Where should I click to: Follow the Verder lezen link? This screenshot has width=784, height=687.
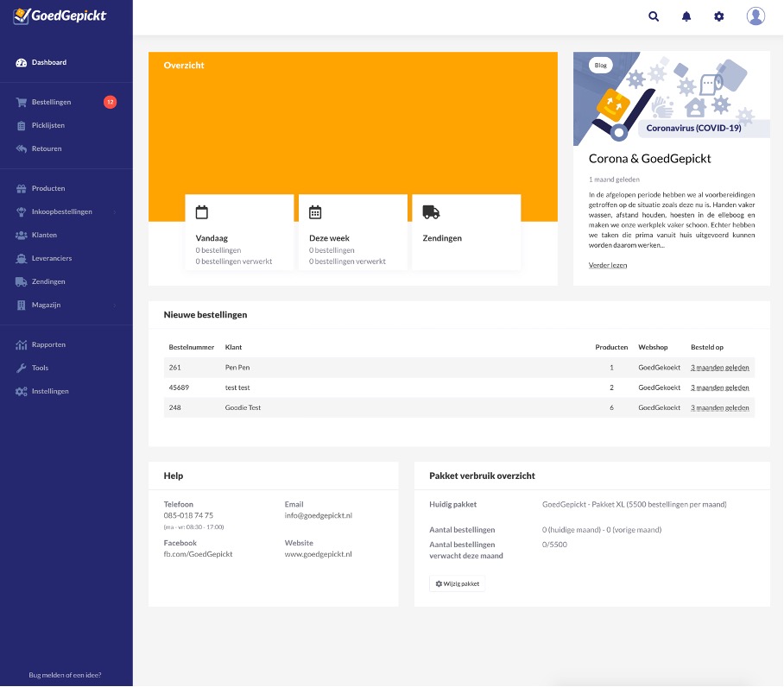click(x=608, y=265)
